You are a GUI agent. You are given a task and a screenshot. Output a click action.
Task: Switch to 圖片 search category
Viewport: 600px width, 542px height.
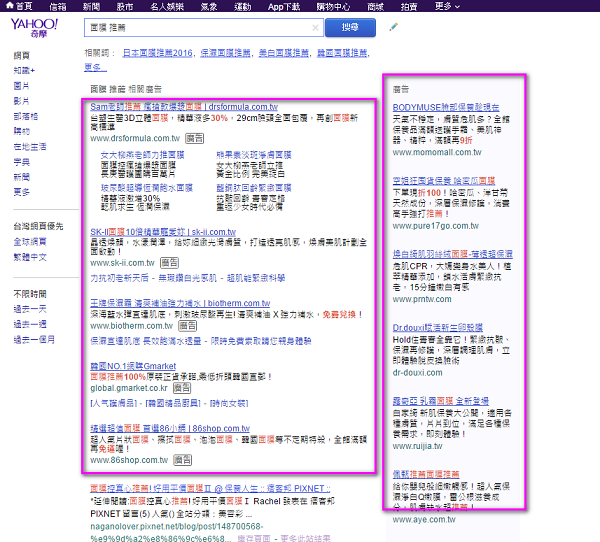21,86
